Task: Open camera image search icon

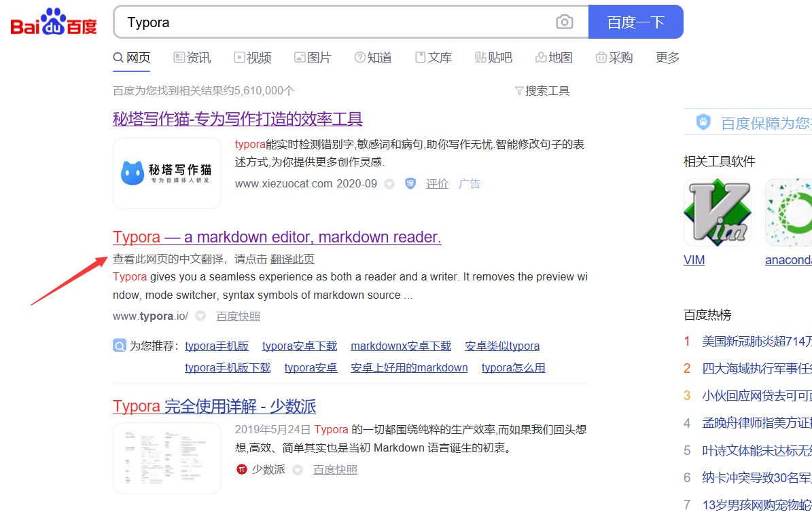Action: click(565, 22)
